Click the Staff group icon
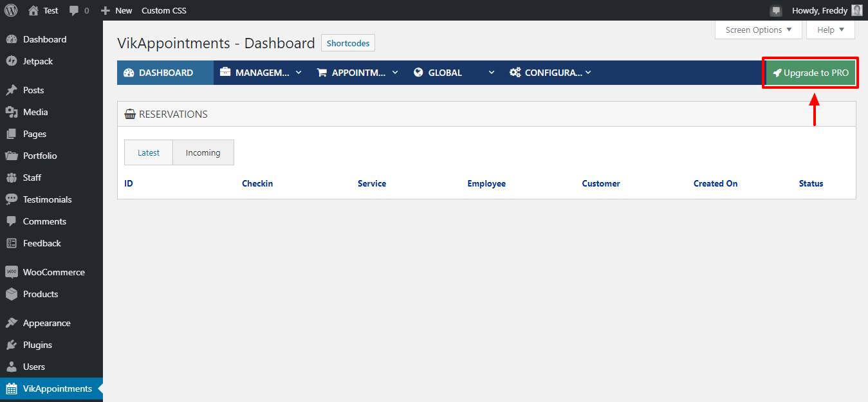Screen dimensions: 868x402 tap(12, 178)
